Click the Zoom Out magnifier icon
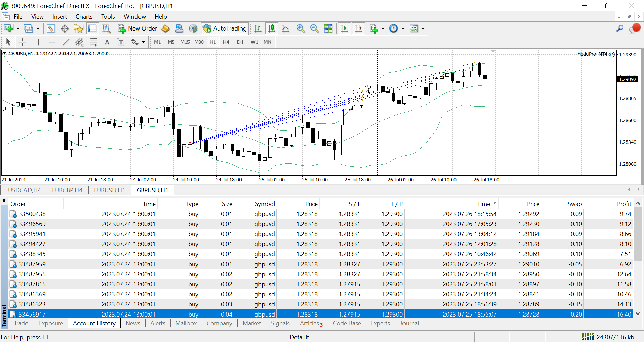This screenshot has width=644, height=342. coord(314,28)
